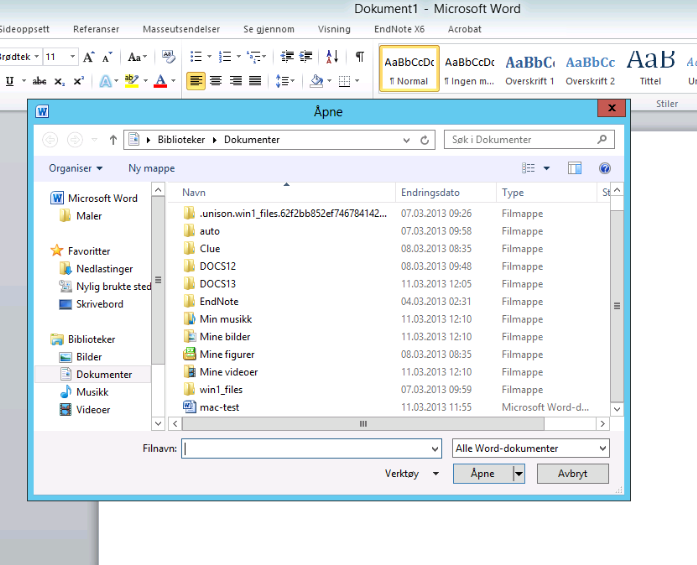This screenshot has width=697, height=565.
Task: Open the Organiser menu
Action: 76,168
